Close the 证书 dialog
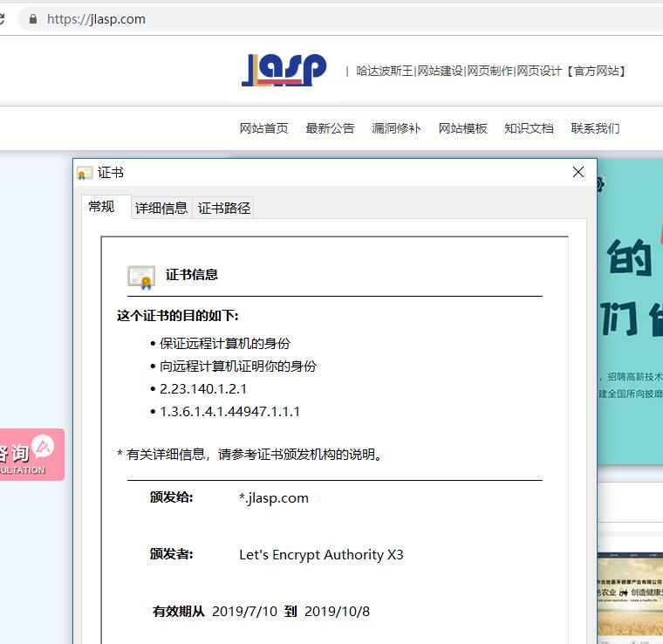This screenshot has height=644, width=663. (578, 172)
